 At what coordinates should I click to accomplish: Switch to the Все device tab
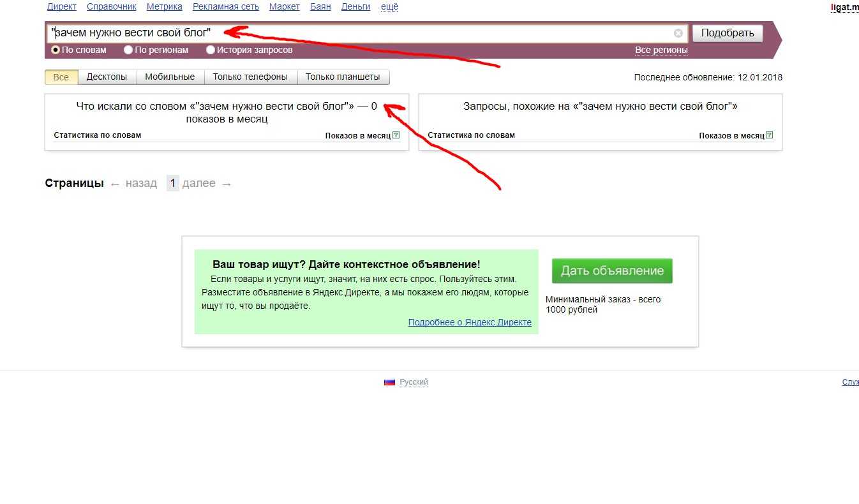click(61, 77)
